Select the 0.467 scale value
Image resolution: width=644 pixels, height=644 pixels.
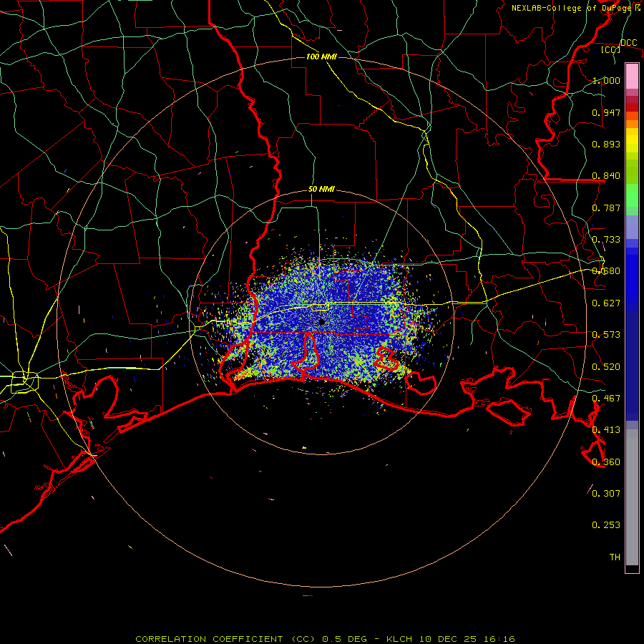(x=606, y=399)
